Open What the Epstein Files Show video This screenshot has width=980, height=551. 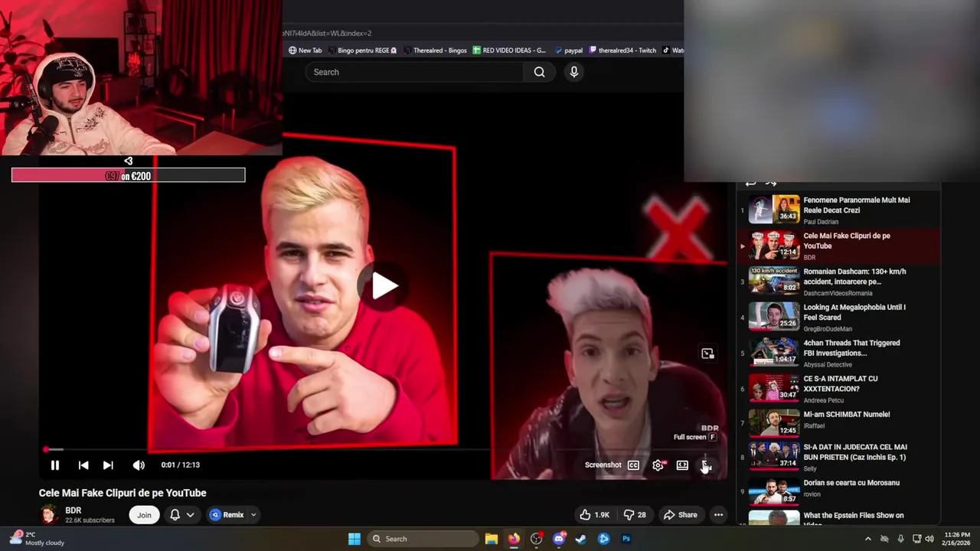839,518
